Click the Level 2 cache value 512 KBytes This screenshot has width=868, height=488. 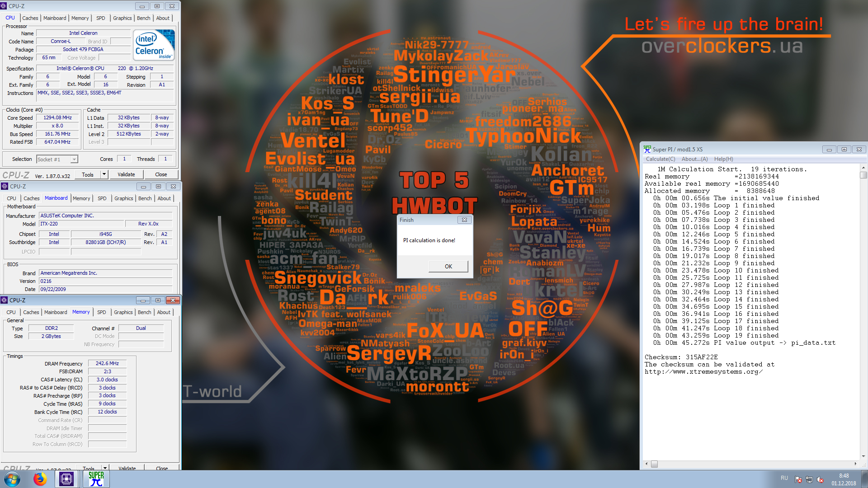pos(129,134)
